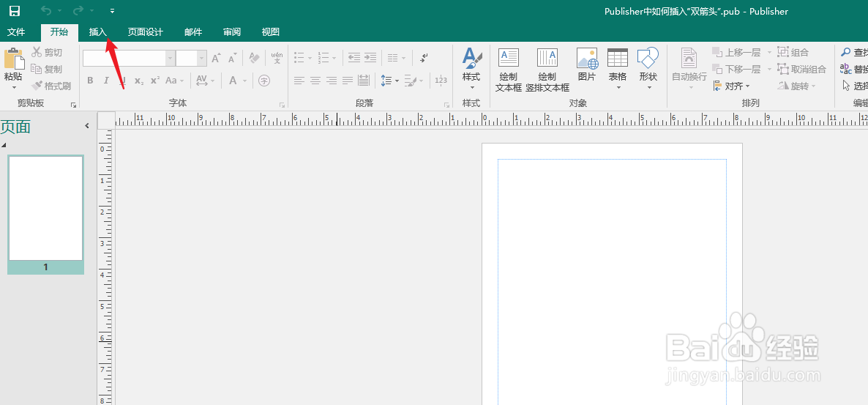Click the Redo arrow icon
This screenshot has height=405, width=868.
(78, 10)
